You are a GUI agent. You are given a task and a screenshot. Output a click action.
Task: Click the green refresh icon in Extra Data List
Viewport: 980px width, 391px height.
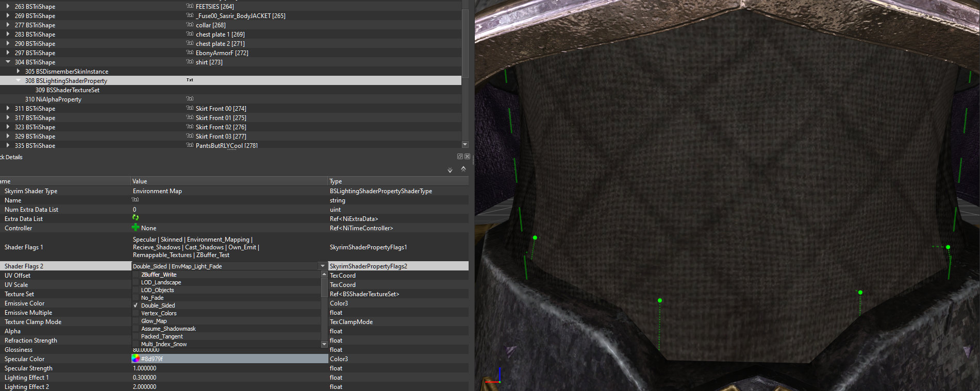pyautogui.click(x=136, y=218)
